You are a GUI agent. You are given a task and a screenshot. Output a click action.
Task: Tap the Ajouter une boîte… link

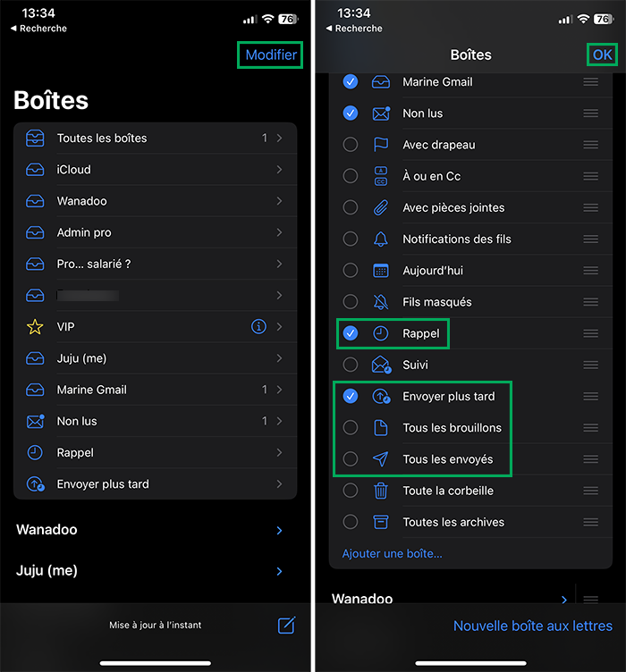[392, 554]
